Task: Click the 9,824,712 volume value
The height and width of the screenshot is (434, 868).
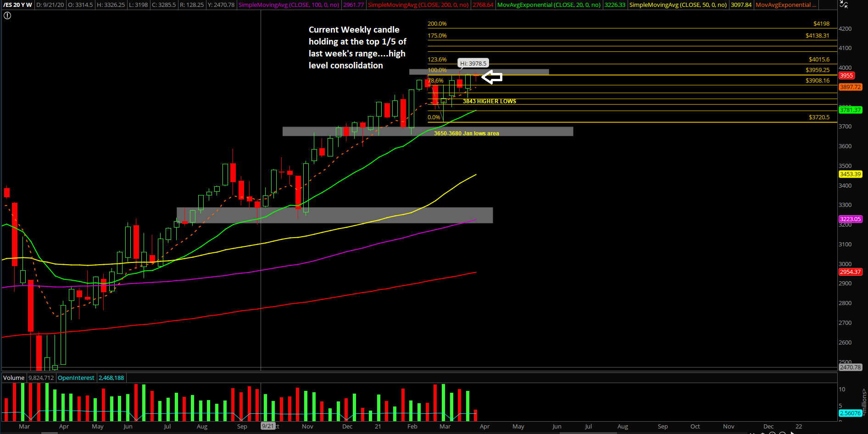Action: tap(41, 378)
